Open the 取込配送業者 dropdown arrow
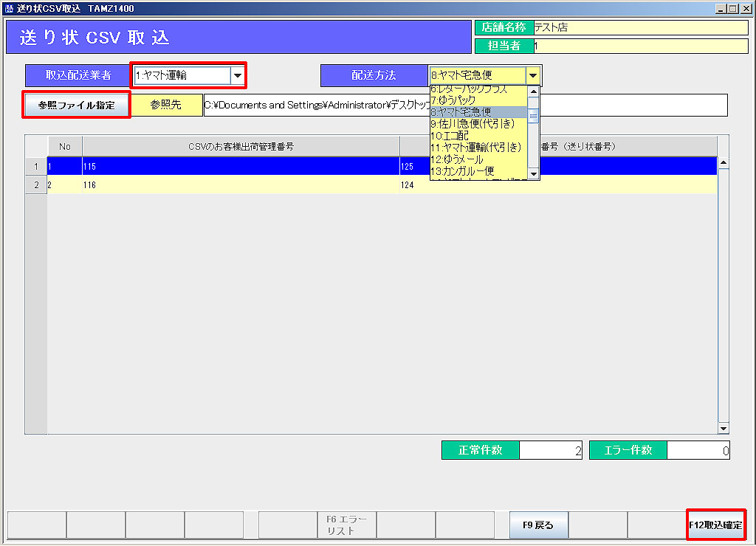756x546 pixels. tap(237, 75)
